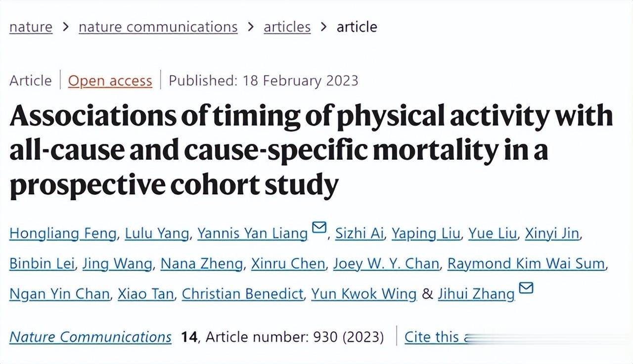Navigate to the articles breadcrumb
This screenshot has height=364, width=633.
click(x=287, y=27)
